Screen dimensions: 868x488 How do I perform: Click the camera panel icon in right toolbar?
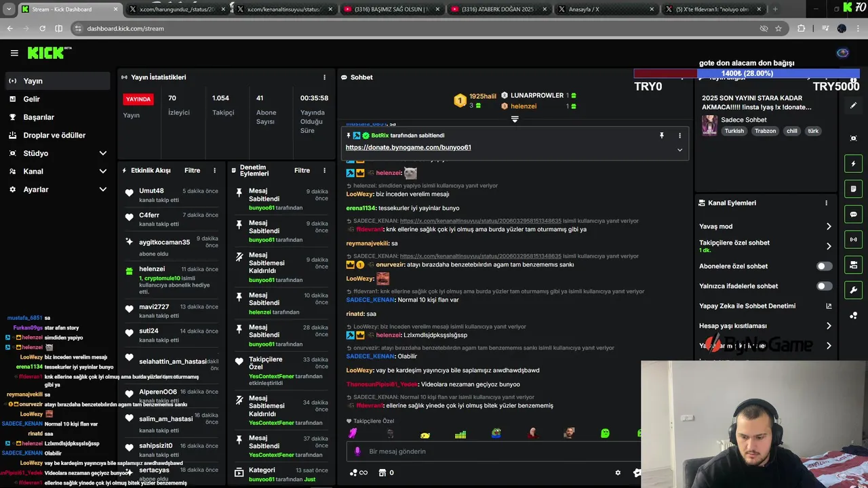pyautogui.click(x=853, y=264)
